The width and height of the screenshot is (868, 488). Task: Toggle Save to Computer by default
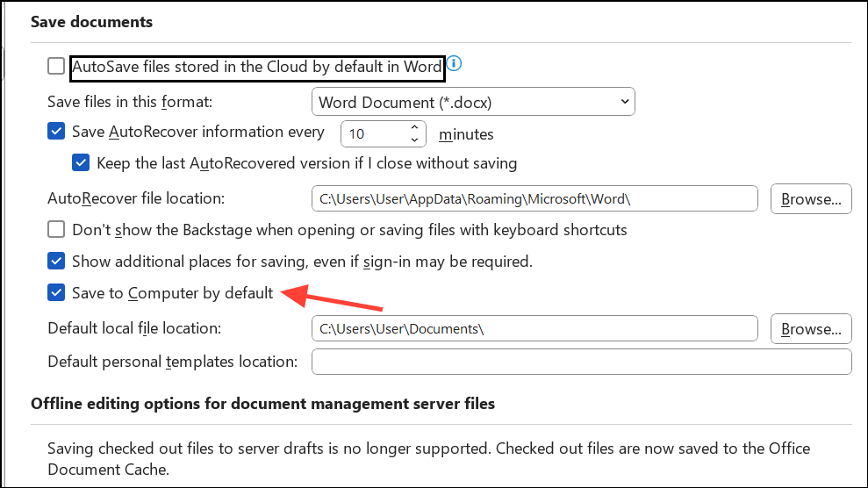56,292
